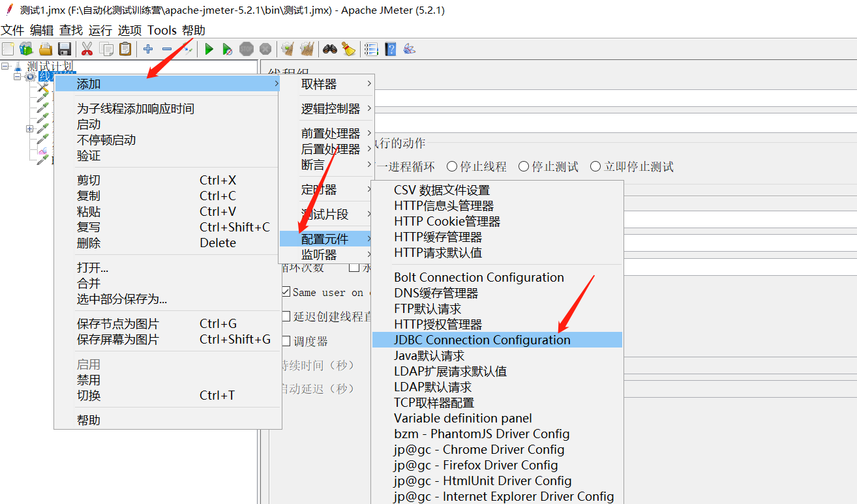The height and width of the screenshot is (504, 857).
Task: Select DNS缓存管理器 menu entry
Action: click(497, 293)
